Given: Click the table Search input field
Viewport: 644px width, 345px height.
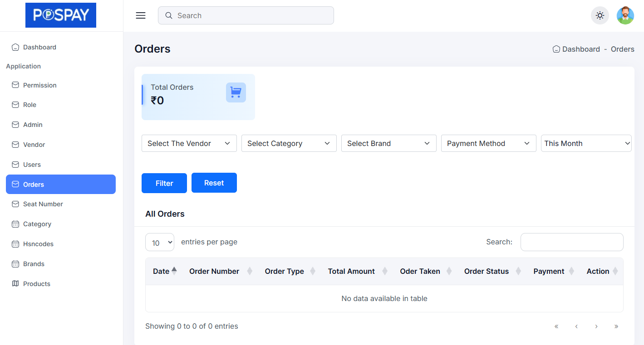Looking at the screenshot, I should pyautogui.click(x=571, y=242).
